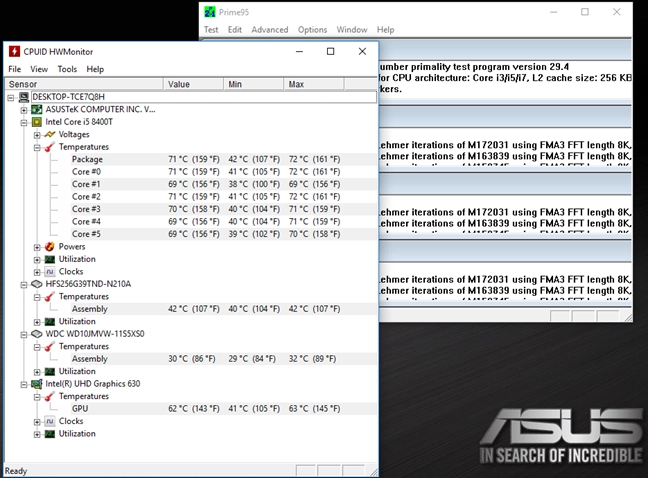Image resolution: width=648 pixels, height=478 pixels.
Task: Click the thermometer icon under HFS256G39TND-N210A
Action: 50,297
